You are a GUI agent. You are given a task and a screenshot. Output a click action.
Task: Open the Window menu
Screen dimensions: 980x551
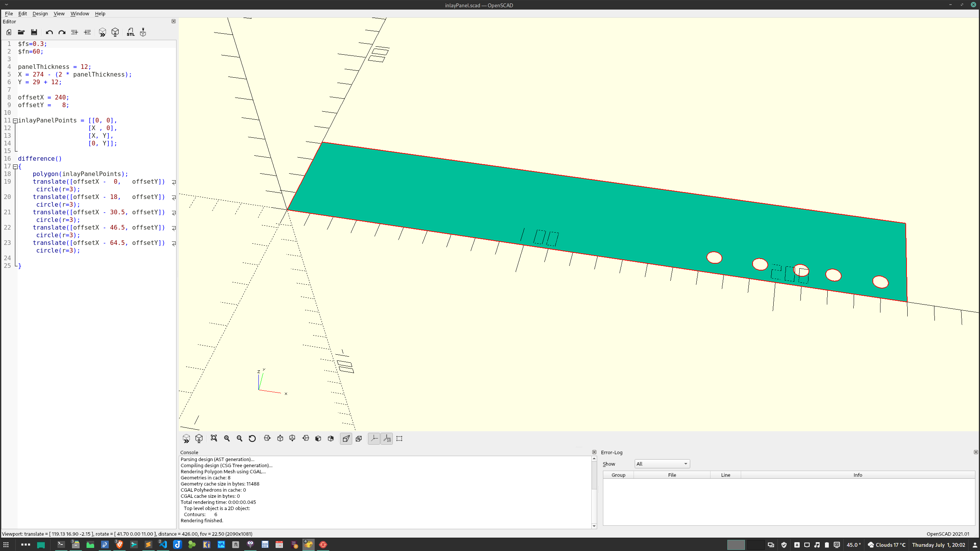[x=80, y=13]
